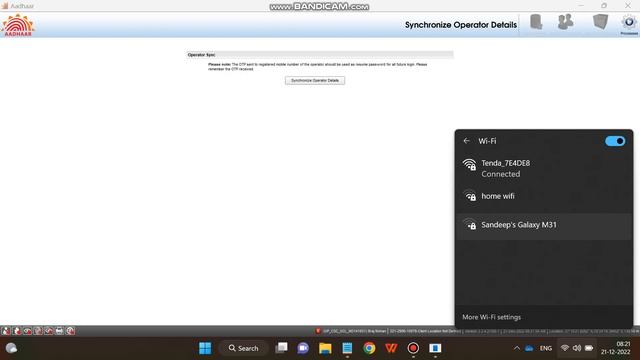This screenshot has height=360, width=640.
Task: Open WPS Office from the taskbar
Action: click(391, 348)
